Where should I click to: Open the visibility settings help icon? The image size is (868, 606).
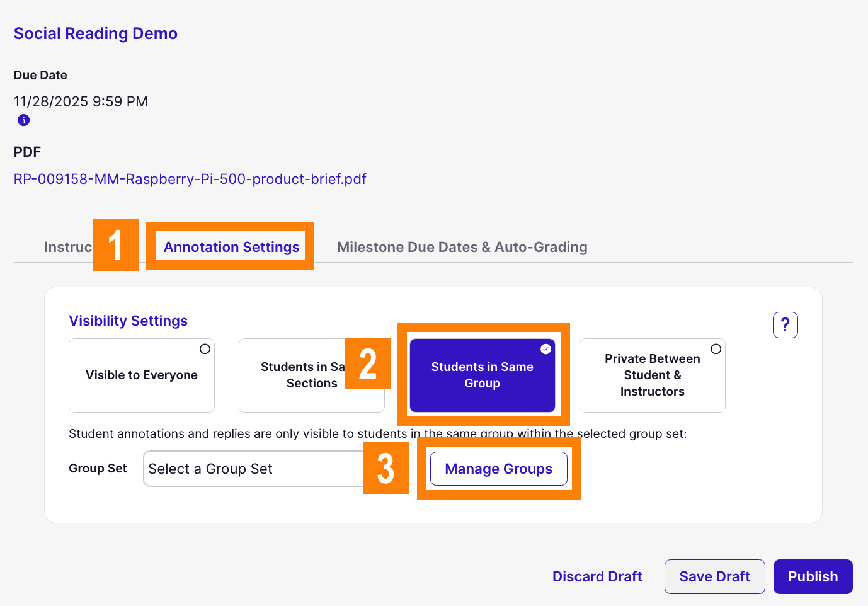point(785,325)
